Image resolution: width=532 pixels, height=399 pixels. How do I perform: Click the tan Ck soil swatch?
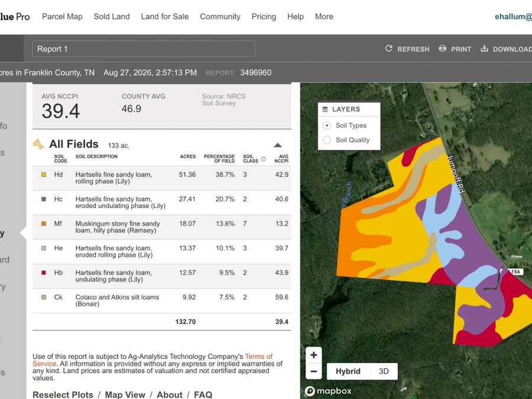click(43, 297)
